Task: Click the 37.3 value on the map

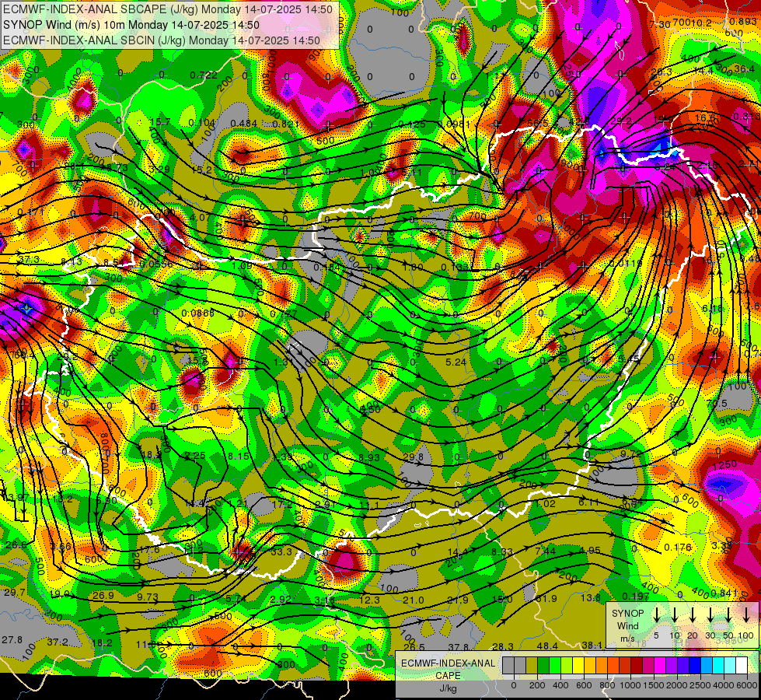Action: [x=29, y=260]
